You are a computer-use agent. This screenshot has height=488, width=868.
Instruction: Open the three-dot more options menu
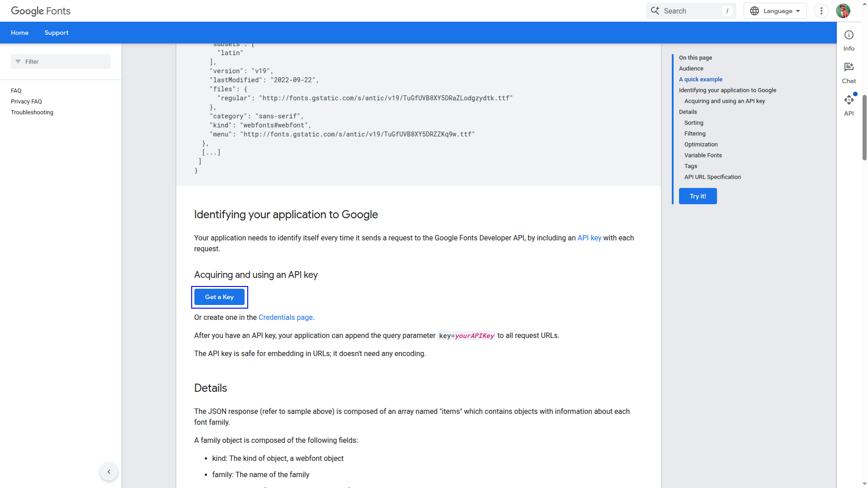coord(821,11)
